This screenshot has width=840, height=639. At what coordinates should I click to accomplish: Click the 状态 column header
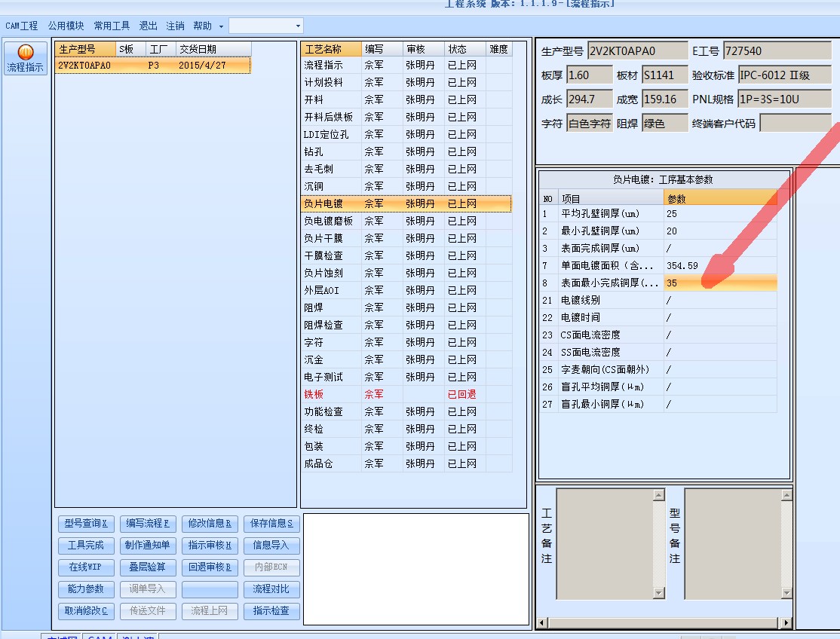(x=464, y=49)
